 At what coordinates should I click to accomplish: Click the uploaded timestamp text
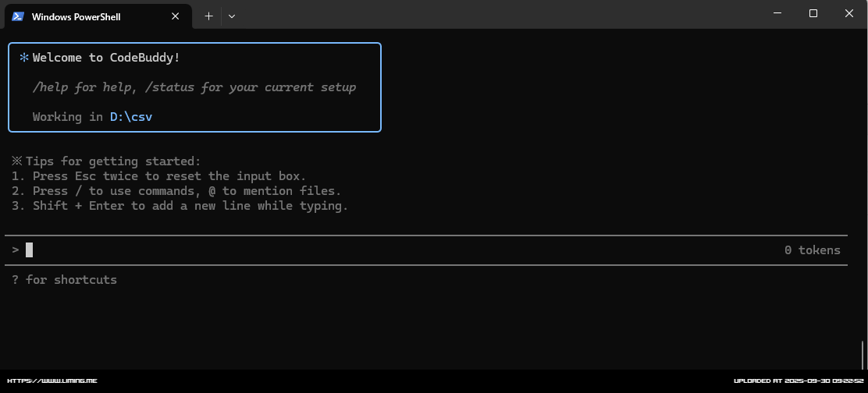[x=796, y=381]
